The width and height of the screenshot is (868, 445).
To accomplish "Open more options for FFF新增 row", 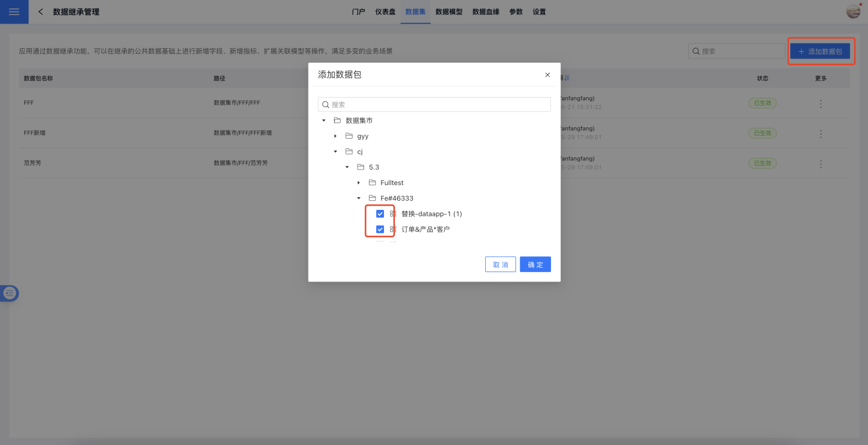I will (820, 133).
